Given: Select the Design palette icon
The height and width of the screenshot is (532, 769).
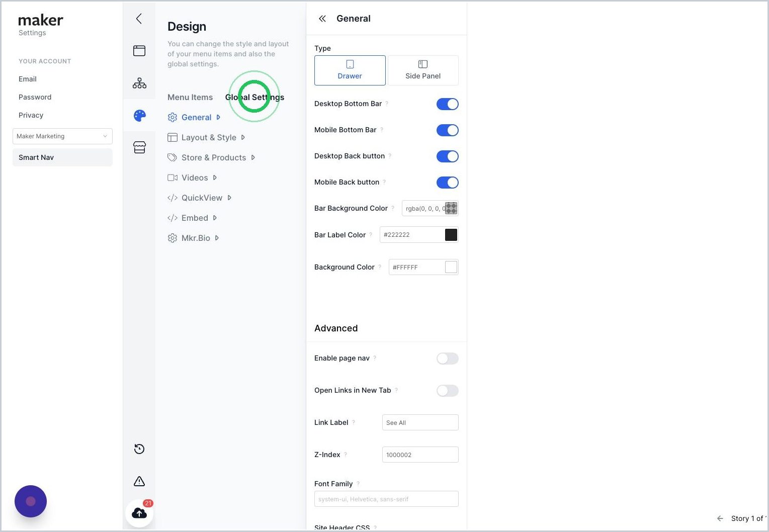Looking at the screenshot, I should (x=139, y=116).
